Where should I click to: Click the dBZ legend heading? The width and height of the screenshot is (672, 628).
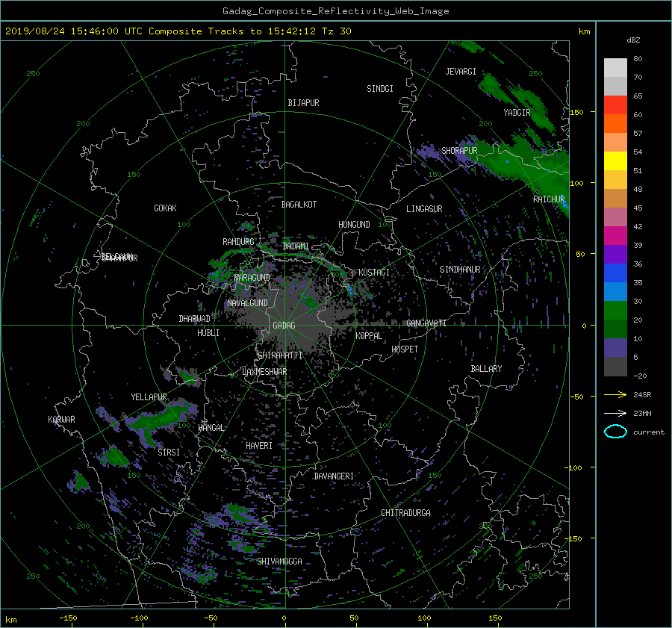(x=633, y=40)
